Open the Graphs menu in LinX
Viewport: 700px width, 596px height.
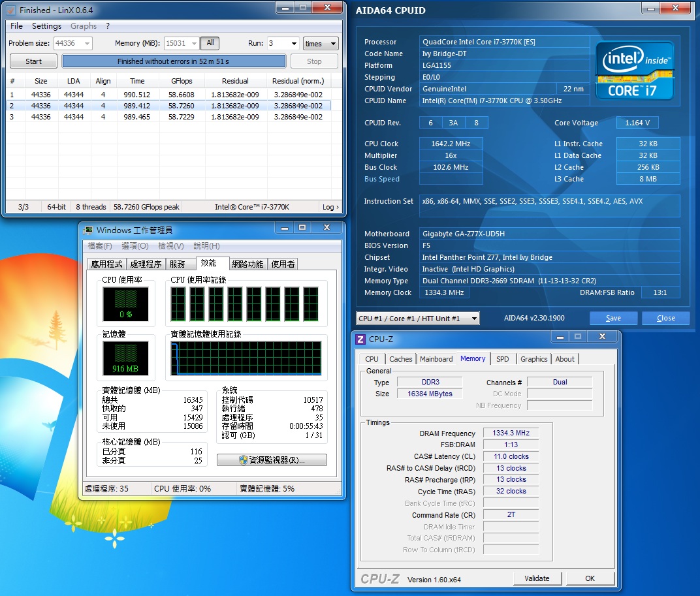84,26
